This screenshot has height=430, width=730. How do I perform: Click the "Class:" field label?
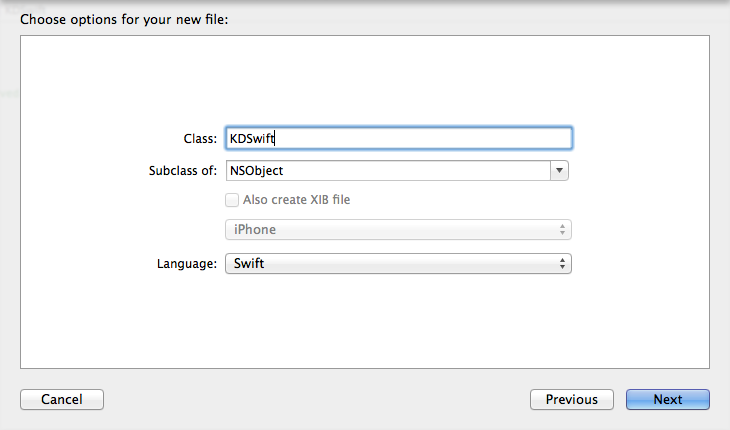tap(201, 139)
